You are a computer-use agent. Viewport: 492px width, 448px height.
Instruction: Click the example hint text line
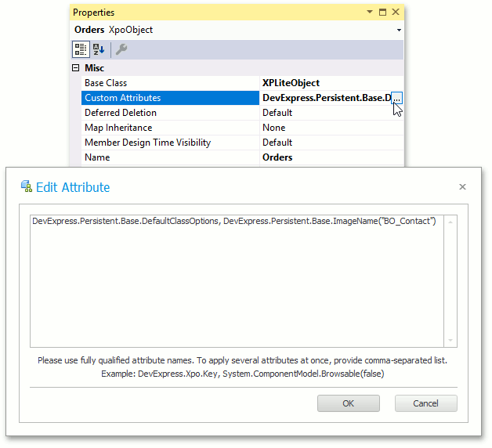[x=243, y=374]
